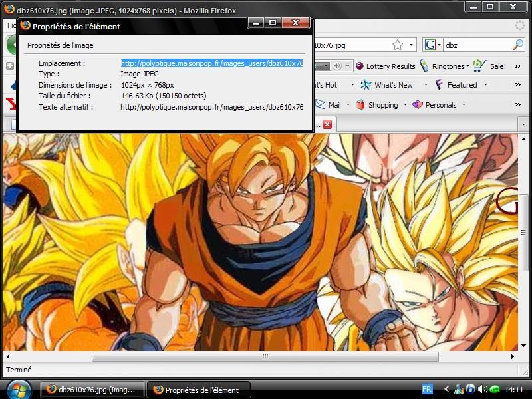Viewport: 532px width, 399px height.
Task: Click the Dragon Ball Z image in the page
Action: [x=260, y=242]
